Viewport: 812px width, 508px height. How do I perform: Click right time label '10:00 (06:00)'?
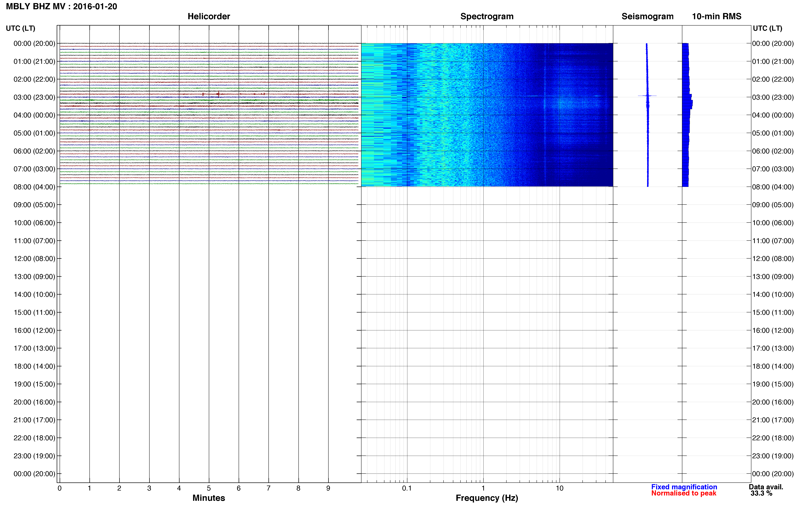773,223
